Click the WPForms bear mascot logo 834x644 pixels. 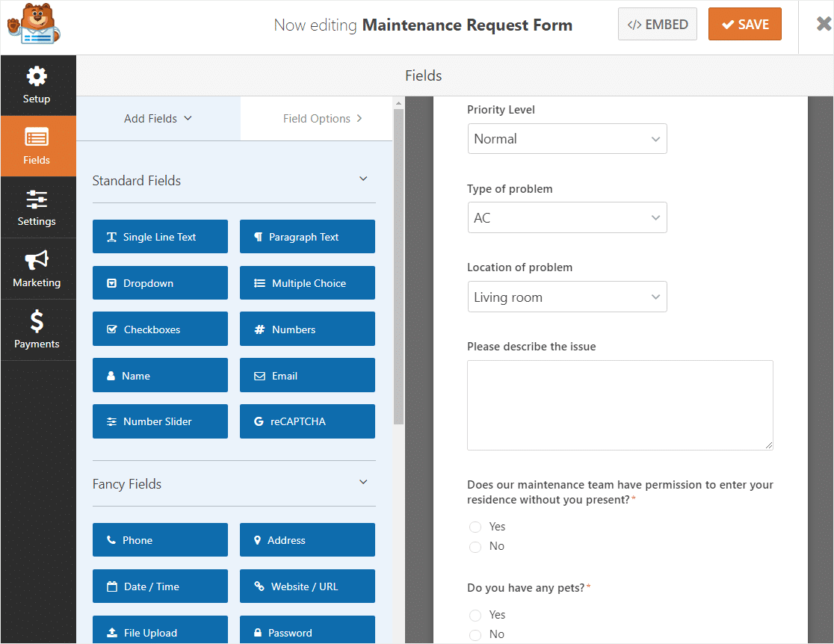(x=33, y=25)
